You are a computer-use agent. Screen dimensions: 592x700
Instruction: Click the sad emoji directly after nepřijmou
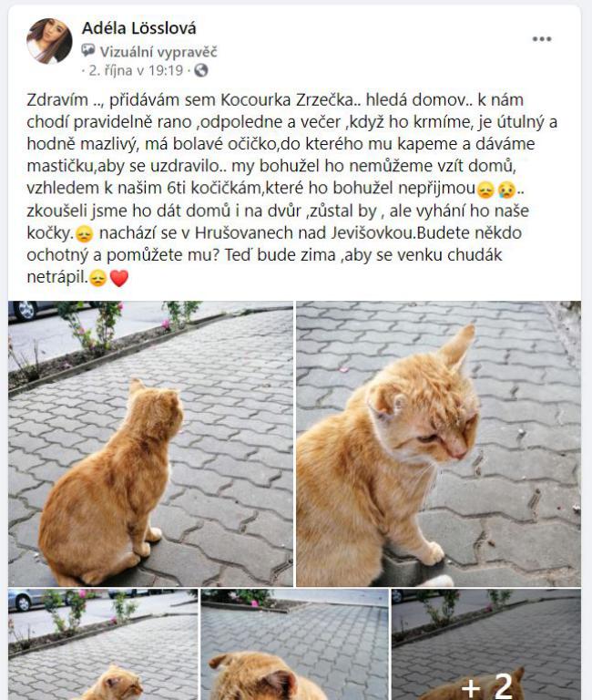(485, 190)
